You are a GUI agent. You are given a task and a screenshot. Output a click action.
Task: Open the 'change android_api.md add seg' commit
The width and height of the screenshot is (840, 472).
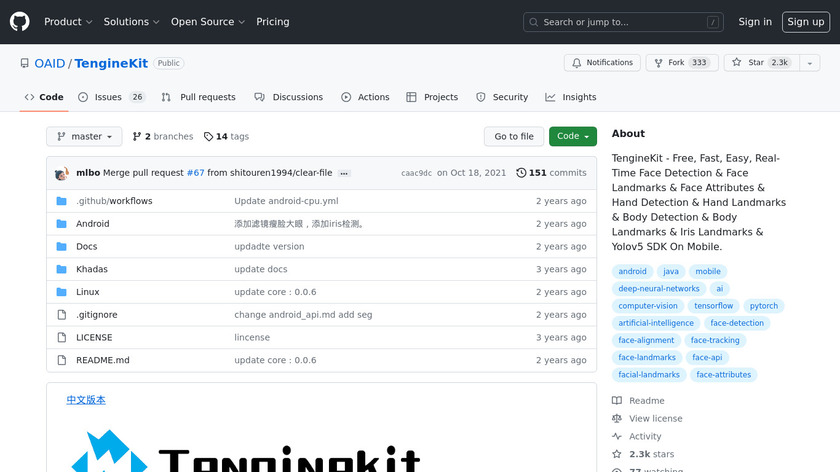click(303, 314)
